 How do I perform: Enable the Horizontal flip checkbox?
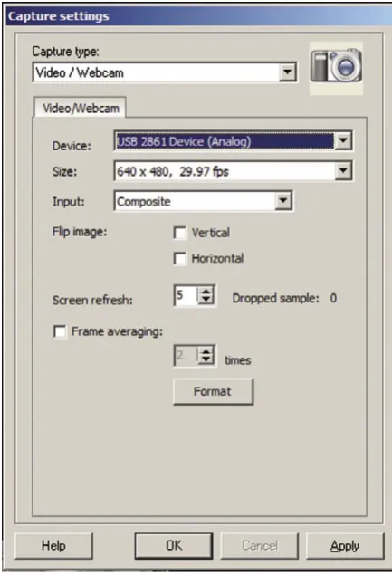179,259
